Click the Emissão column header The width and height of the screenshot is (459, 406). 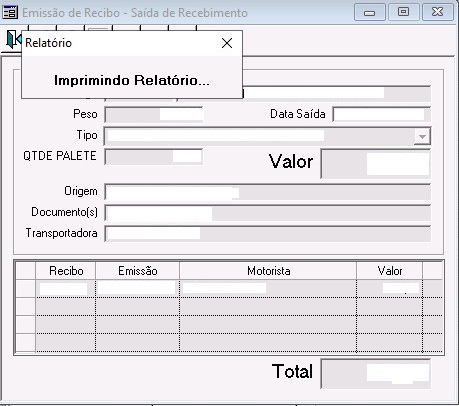tap(138, 271)
